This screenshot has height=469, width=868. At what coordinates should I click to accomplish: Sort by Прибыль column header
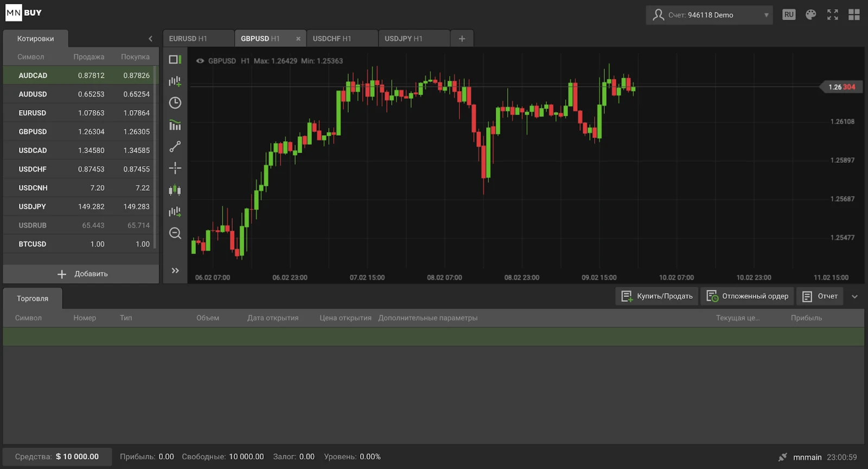click(x=806, y=318)
